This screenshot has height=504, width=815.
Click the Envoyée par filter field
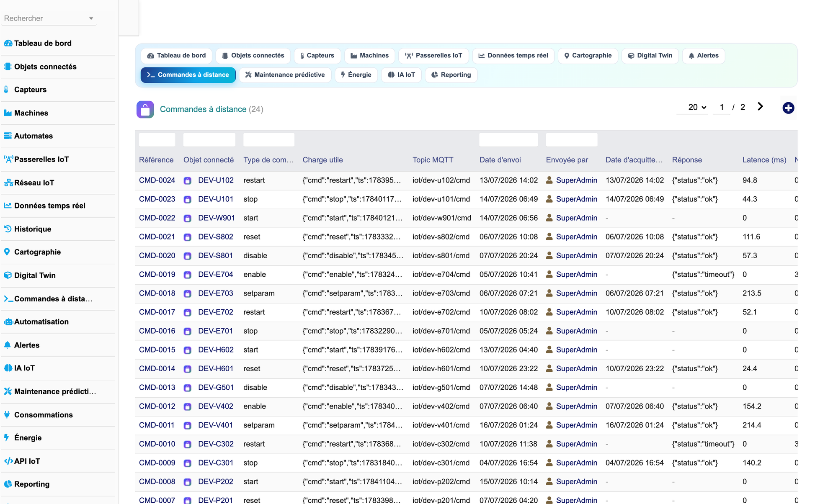[x=572, y=140]
